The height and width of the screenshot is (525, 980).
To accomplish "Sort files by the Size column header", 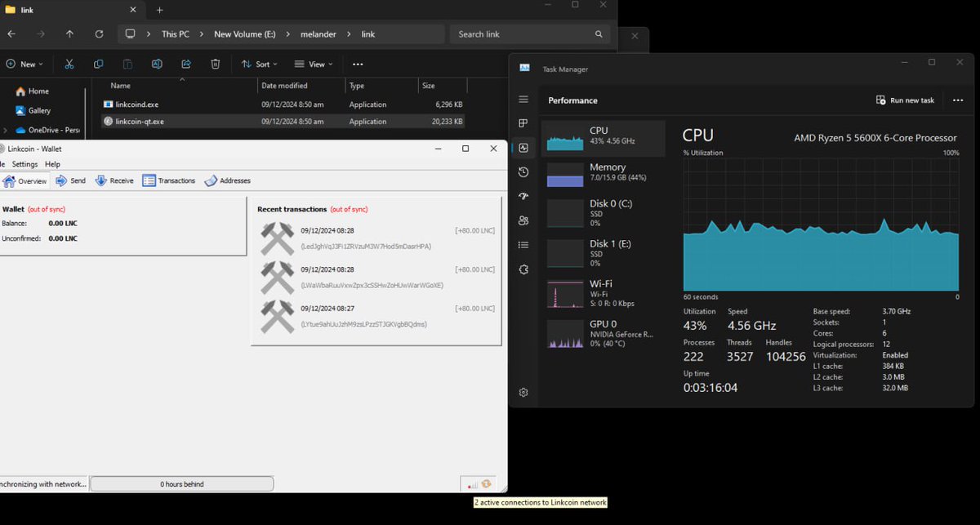I will tap(441, 85).
